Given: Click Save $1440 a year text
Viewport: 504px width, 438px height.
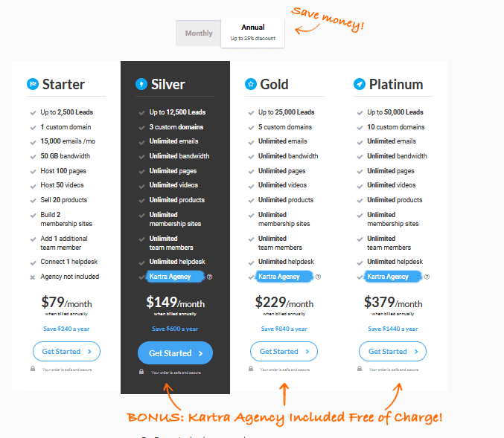Looking at the screenshot, I should tap(392, 328).
